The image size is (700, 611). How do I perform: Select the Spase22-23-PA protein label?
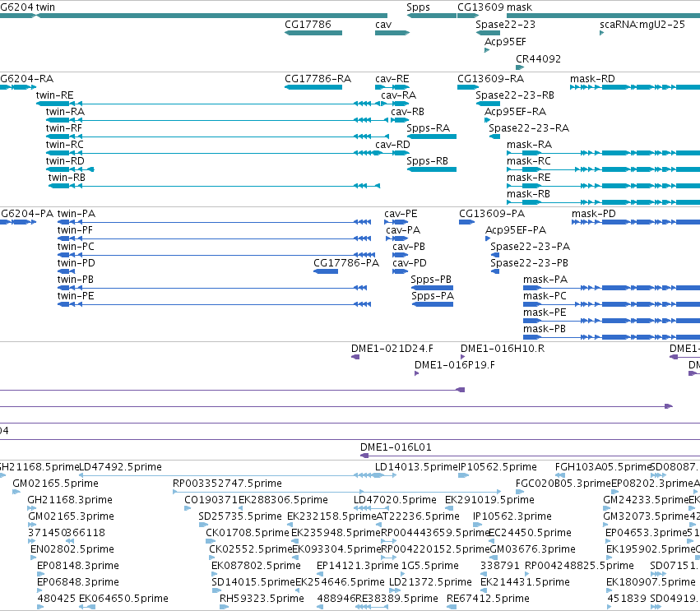(x=530, y=247)
